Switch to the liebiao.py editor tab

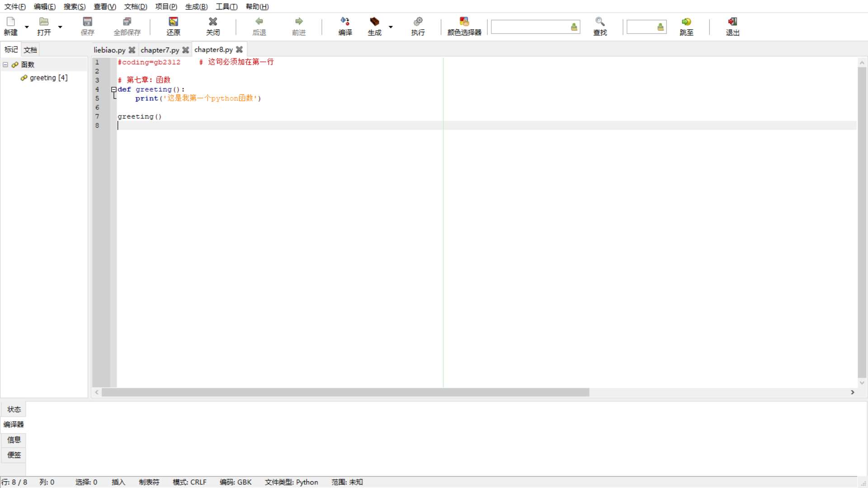tap(109, 50)
